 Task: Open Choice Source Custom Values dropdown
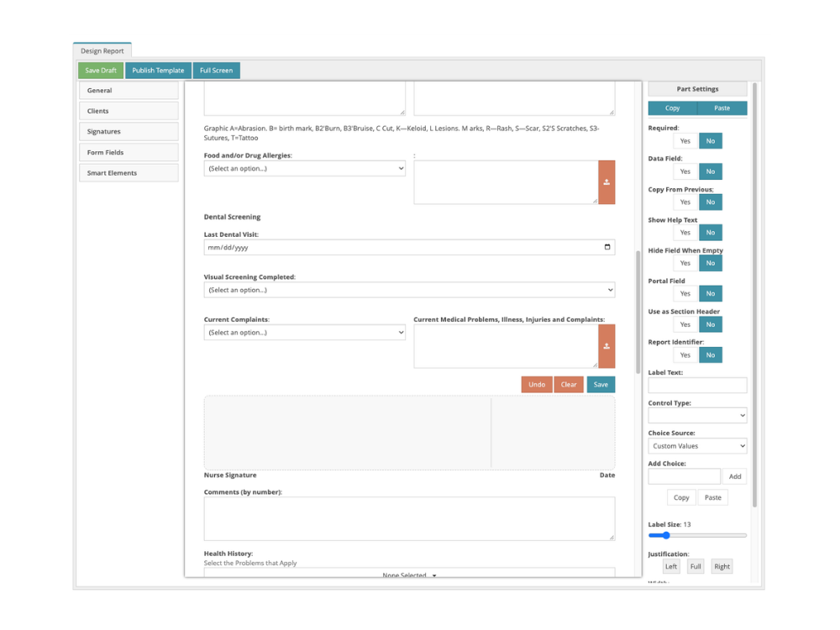(697, 446)
